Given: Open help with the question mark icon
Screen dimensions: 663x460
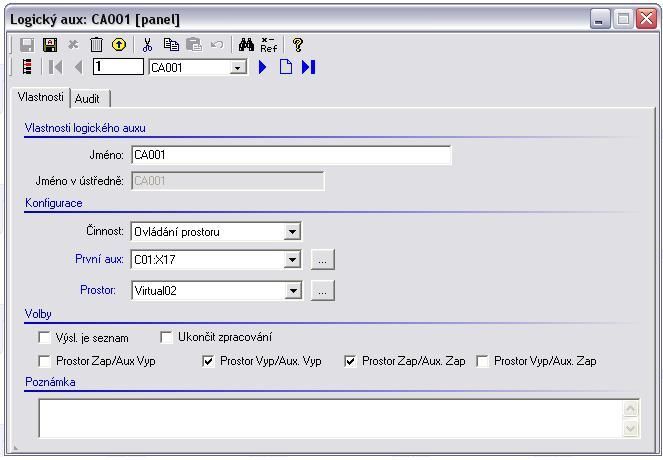Looking at the screenshot, I should (x=297, y=45).
